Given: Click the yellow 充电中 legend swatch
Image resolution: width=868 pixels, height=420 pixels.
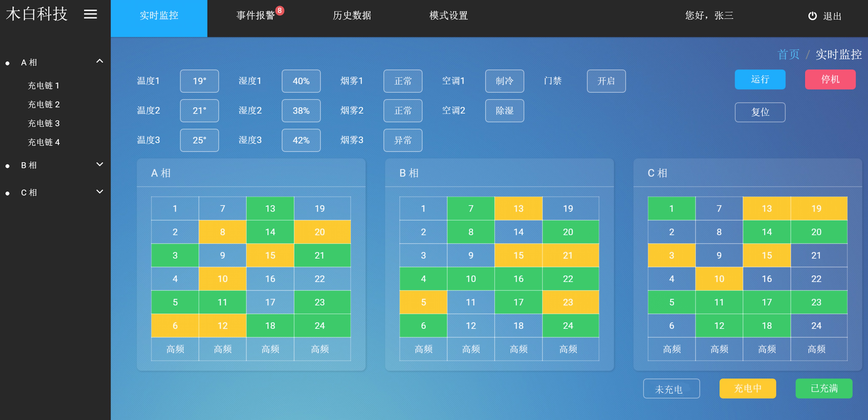Looking at the screenshot, I should (748, 389).
